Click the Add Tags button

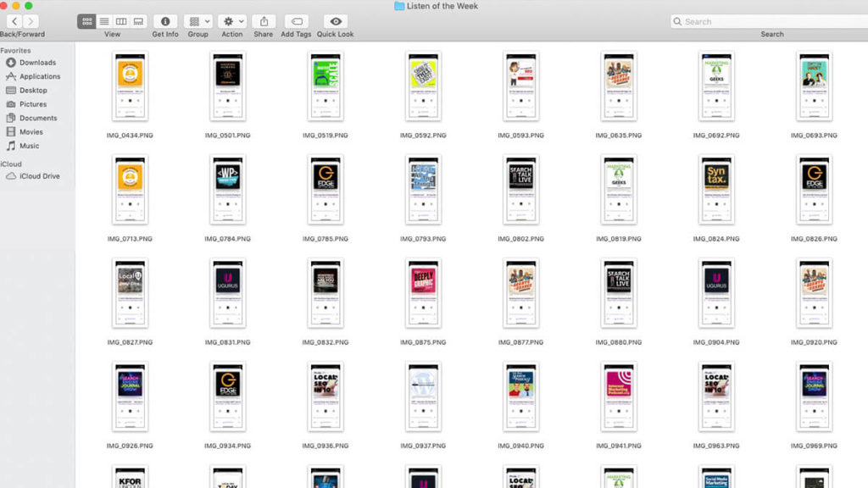(296, 21)
